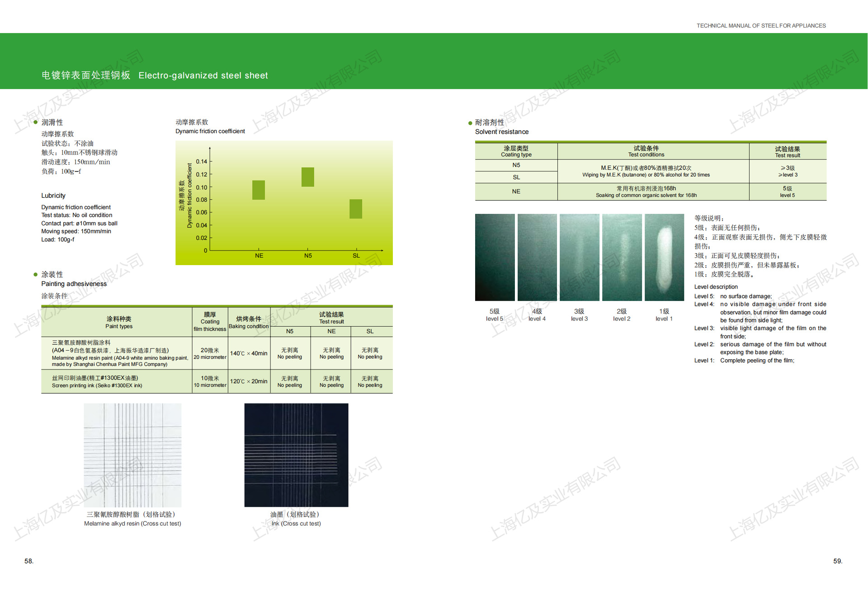
Task: Click the page number 58
Action: pos(29,561)
